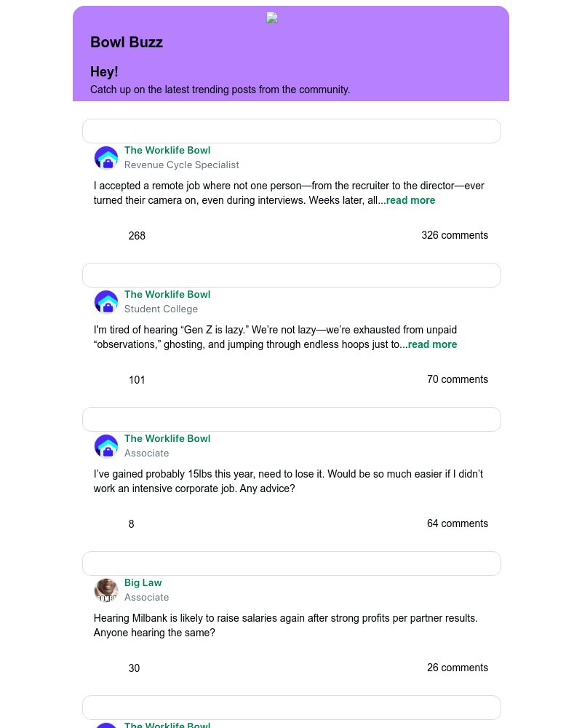View the 326 comments on the remote job post

(455, 236)
